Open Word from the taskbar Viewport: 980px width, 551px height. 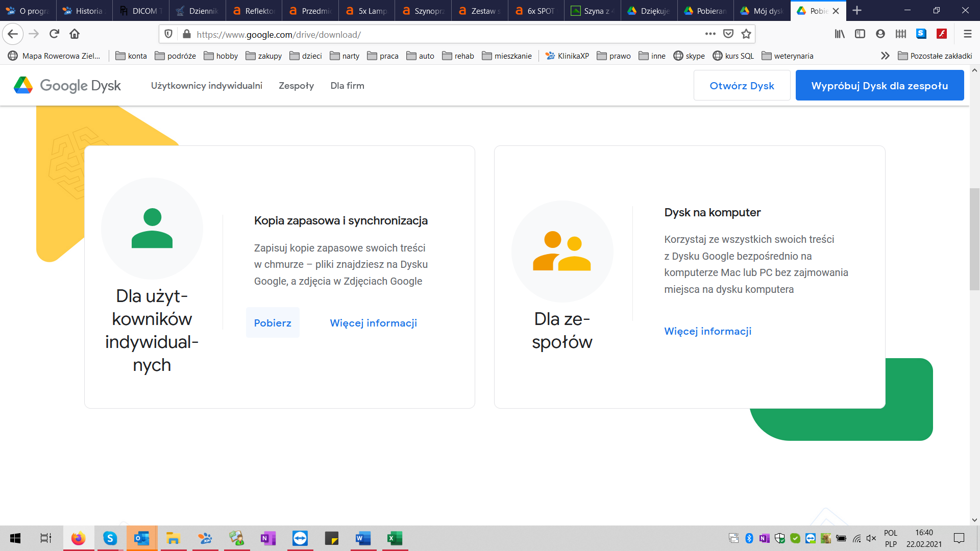tap(363, 538)
